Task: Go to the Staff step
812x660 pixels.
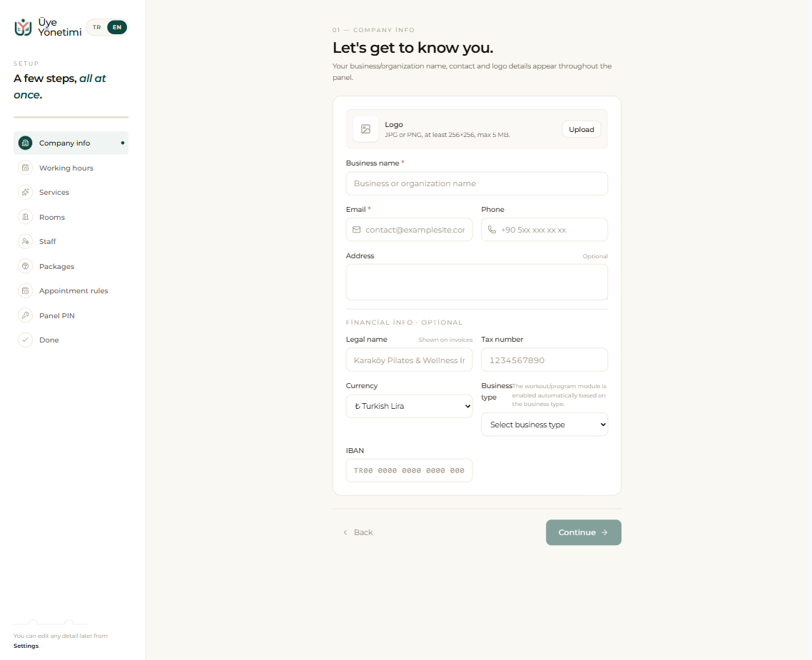Action: coord(71,241)
